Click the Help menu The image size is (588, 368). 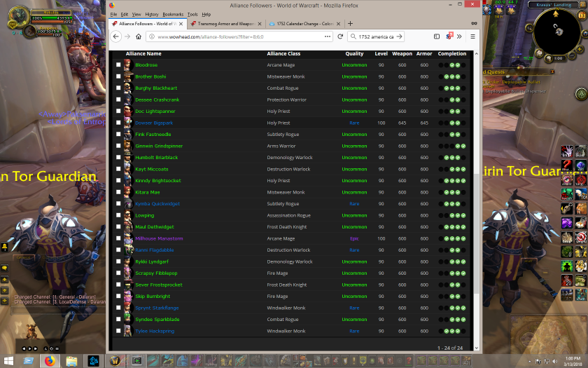tap(206, 14)
